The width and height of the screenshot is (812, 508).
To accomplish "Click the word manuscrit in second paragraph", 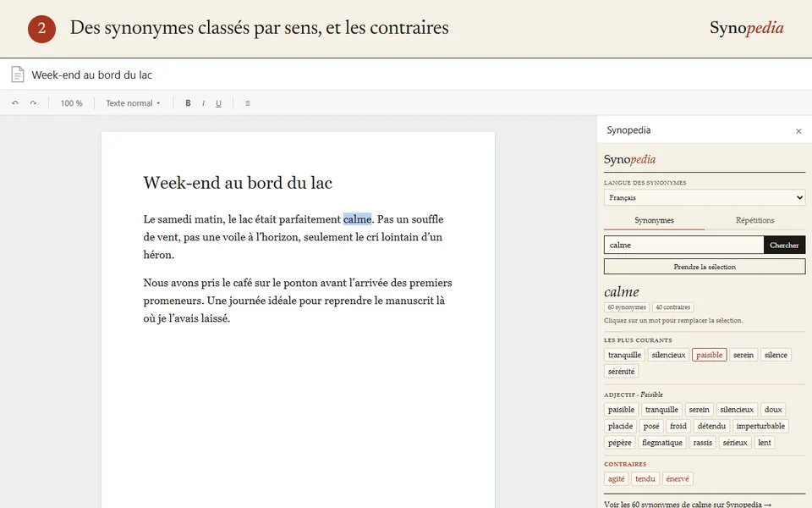I will pyautogui.click(x=409, y=301).
